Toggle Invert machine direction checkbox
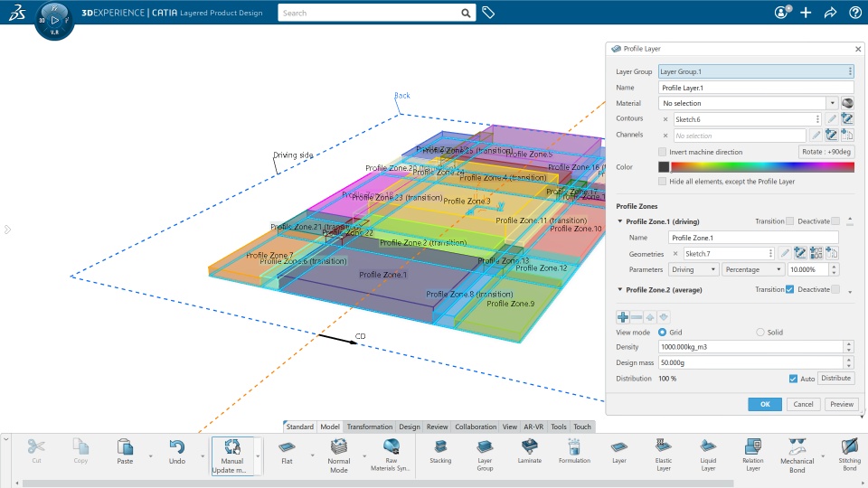Image resolution: width=868 pixels, height=488 pixels. click(x=662, y=152)
